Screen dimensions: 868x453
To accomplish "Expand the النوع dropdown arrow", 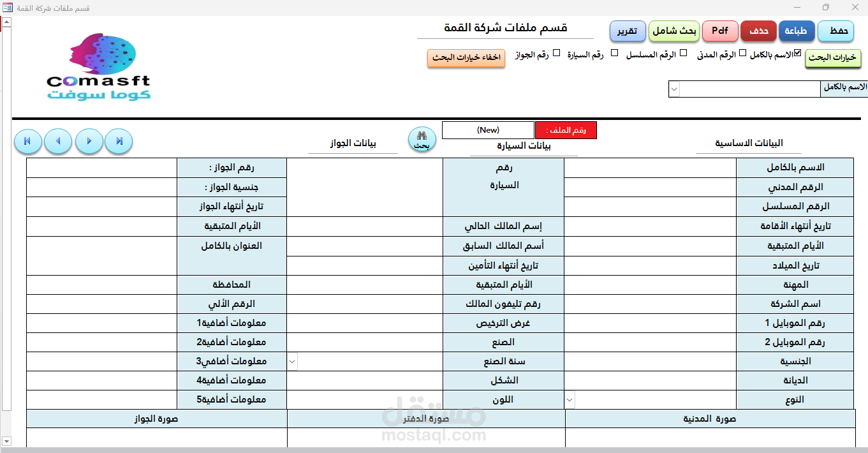I will tap(570, 400).
